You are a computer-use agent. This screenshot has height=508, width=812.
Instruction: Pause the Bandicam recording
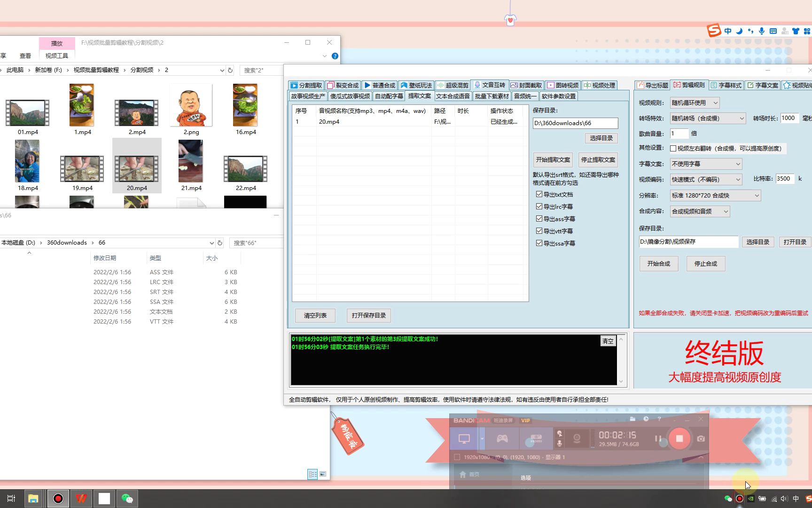(x=658, y=438)
